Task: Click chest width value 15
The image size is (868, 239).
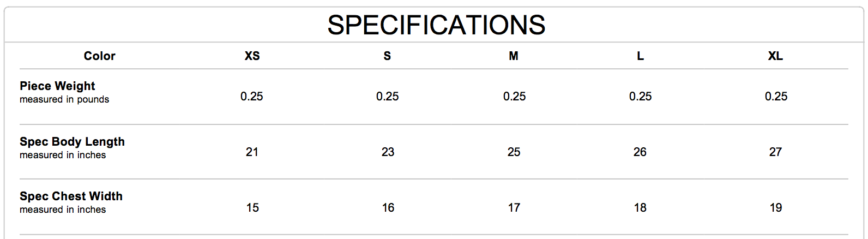Action: point(252,208)
